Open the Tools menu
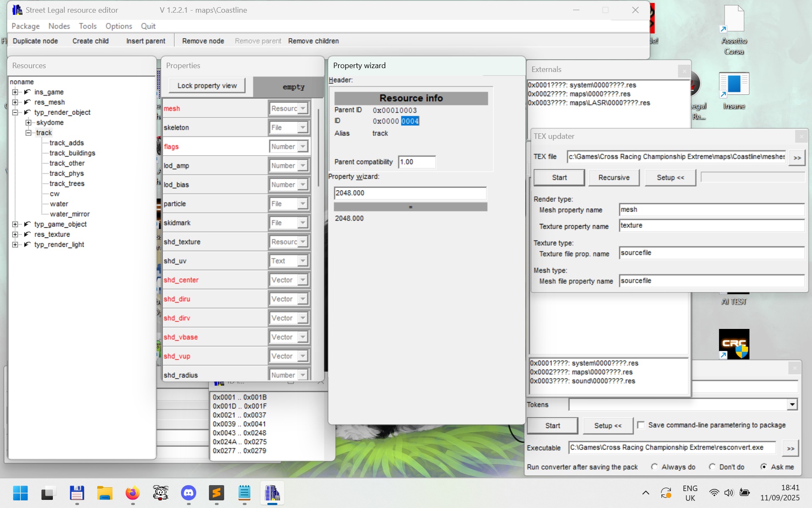The height and width of the screenshot is (508, 812). tap(88, 26)
